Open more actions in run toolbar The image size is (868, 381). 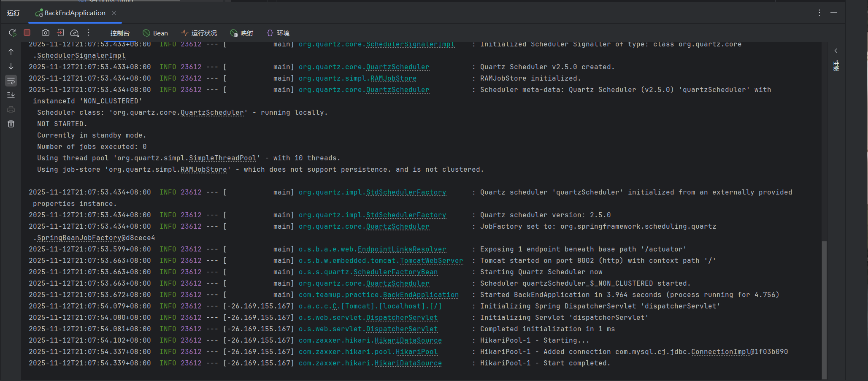pos(89,32)
